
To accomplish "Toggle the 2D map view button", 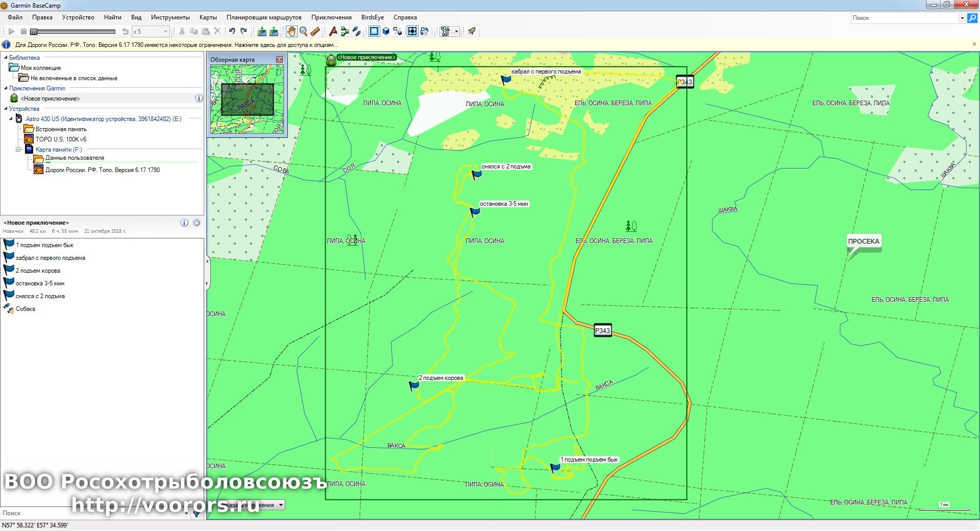I will click(x=374, y=32).
